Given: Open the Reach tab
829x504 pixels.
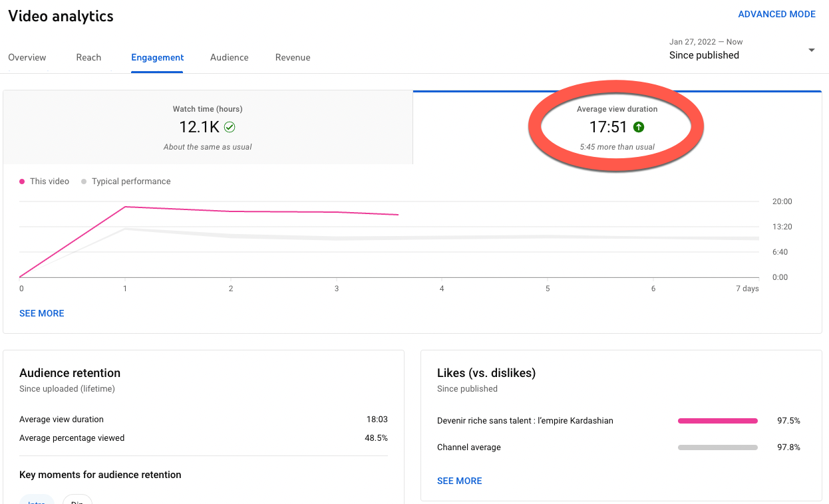Looking at the screenshot, I should point(88,58).
